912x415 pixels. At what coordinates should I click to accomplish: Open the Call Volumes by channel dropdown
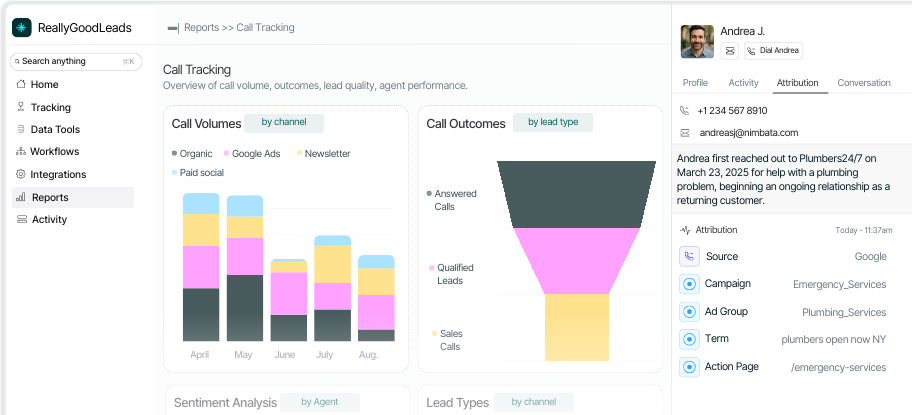(x=285, y=123)
